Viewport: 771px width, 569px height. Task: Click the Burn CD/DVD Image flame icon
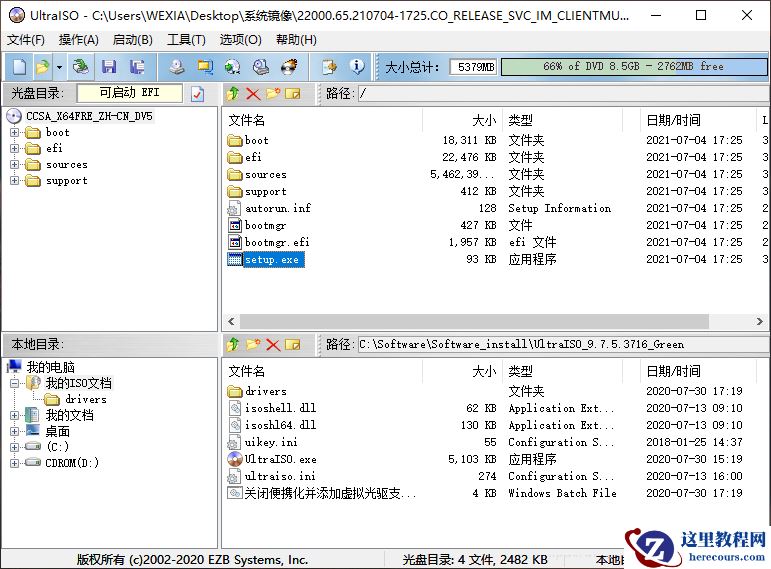(289, 66)
